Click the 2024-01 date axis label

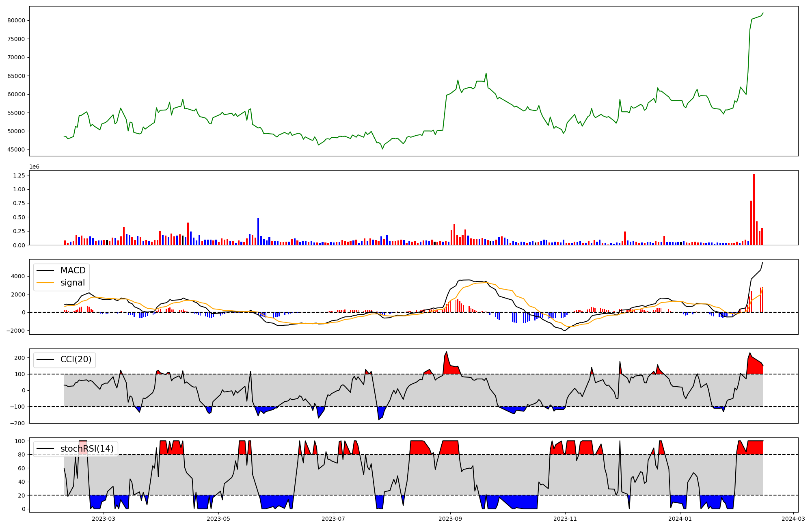coord(680,519)
